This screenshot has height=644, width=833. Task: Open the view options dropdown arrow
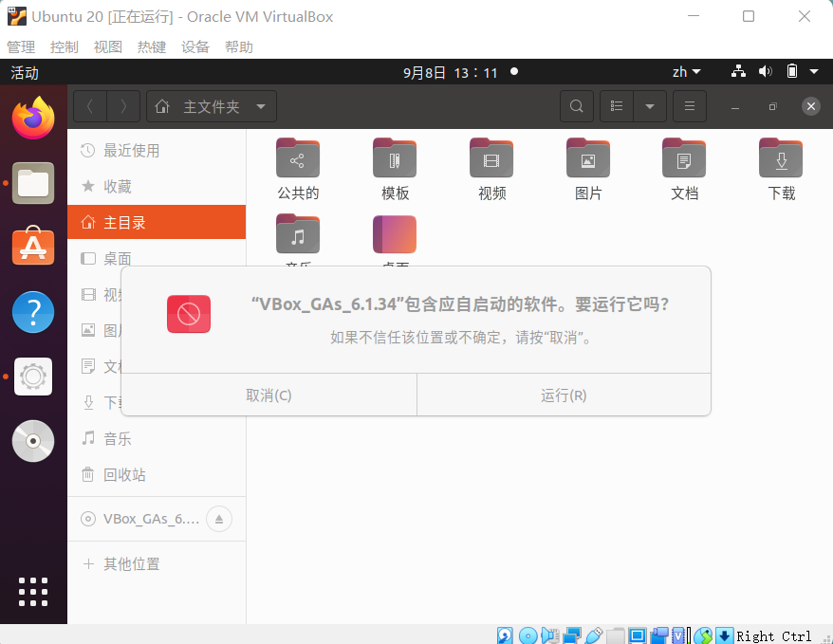(650, 106)
